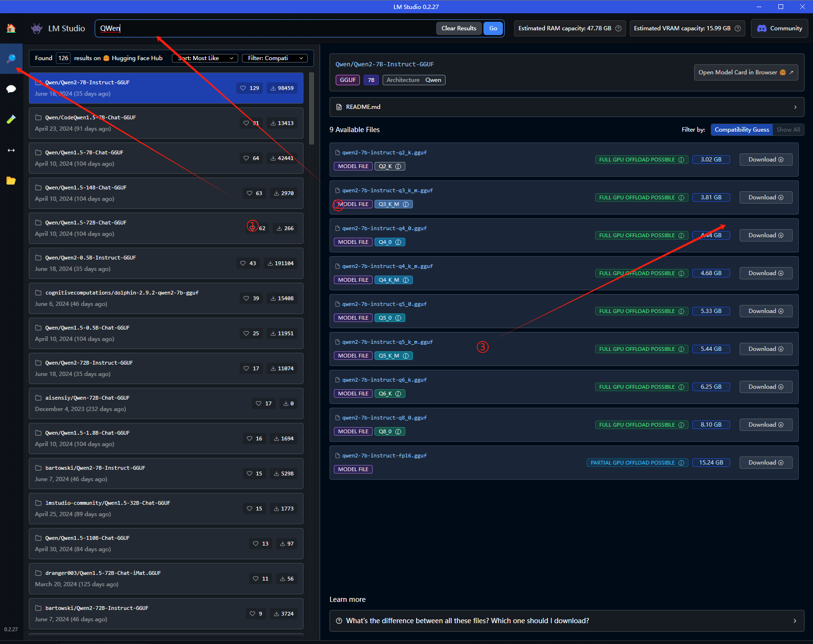The width and height of the screenshot is (813, 644).
Task: Open the Playground sidebar icon
Action: (11, 119)
